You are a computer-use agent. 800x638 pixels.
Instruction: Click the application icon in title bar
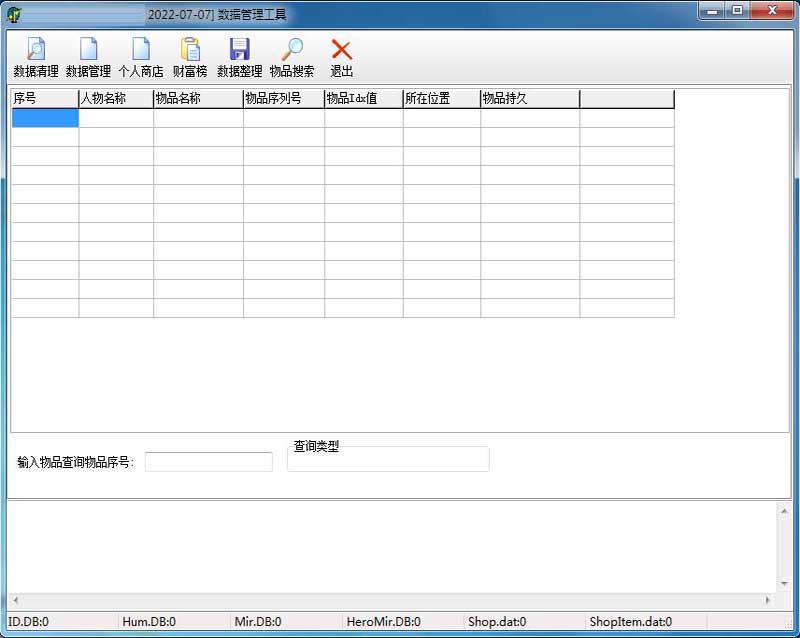(x=14, y=14)
